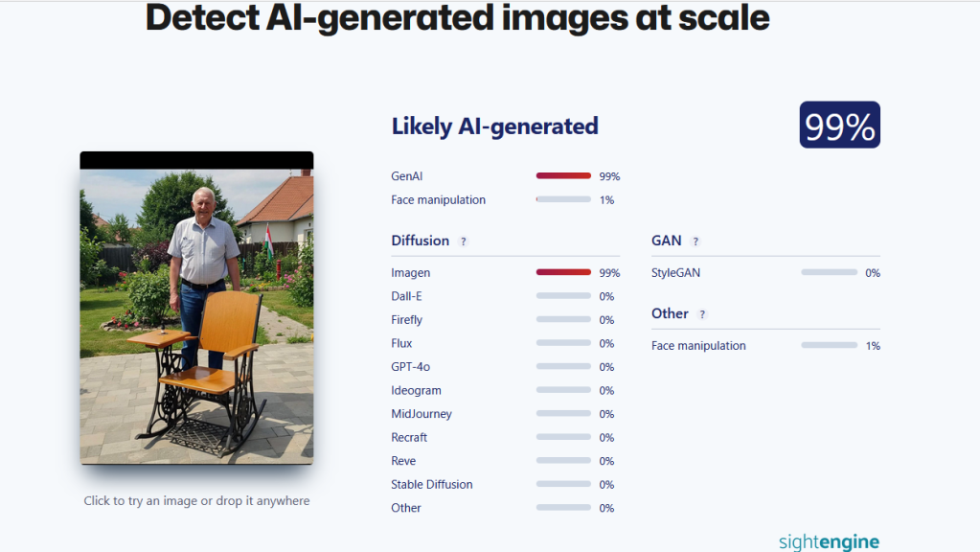The image size is (980, 552).
Task: Click the sightengine logo
Action: [x=828, y=541]
